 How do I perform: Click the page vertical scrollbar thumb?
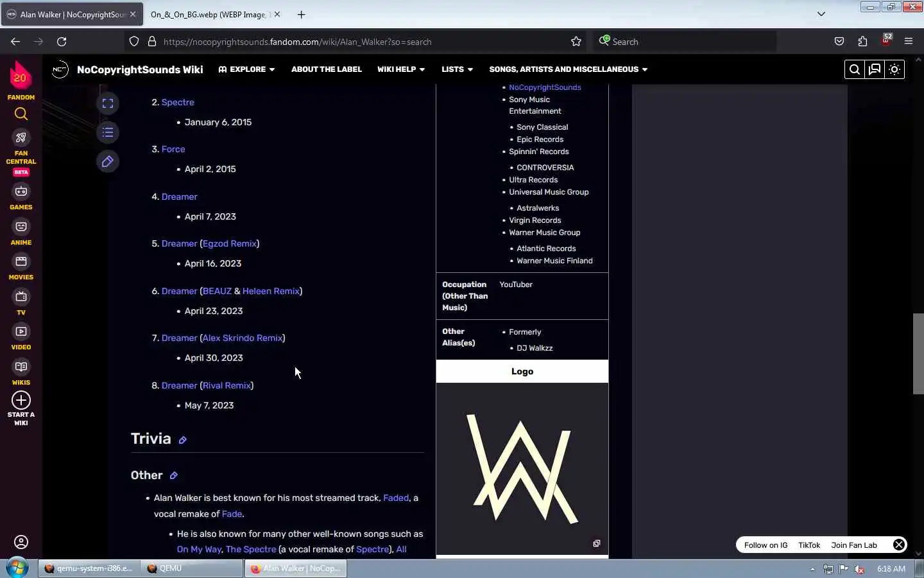click(x=918, y=353)
